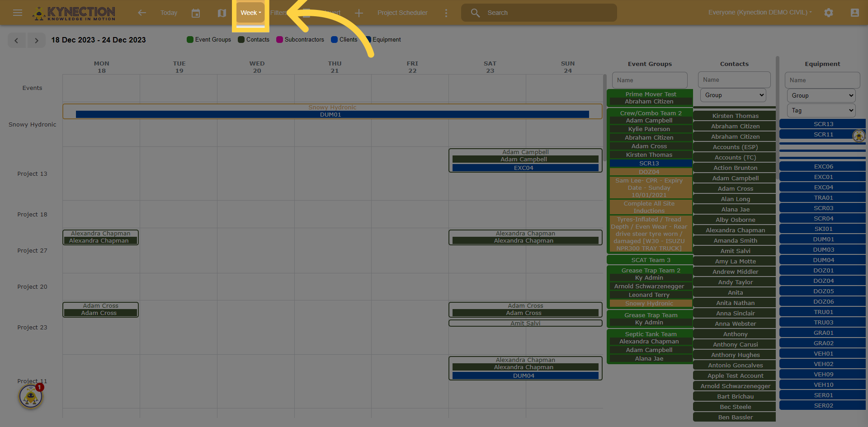Click the search magnifier icon

point(475,13)
